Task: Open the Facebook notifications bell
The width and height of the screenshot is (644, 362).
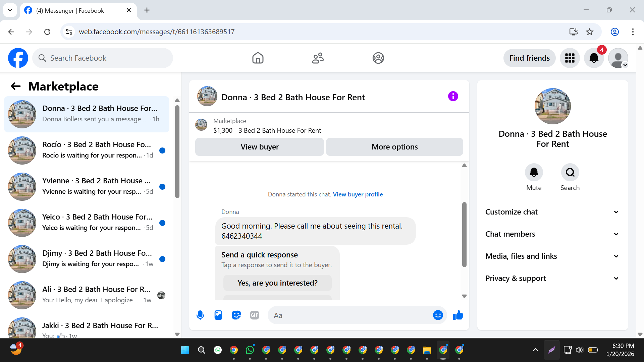Action: (594, 58)
